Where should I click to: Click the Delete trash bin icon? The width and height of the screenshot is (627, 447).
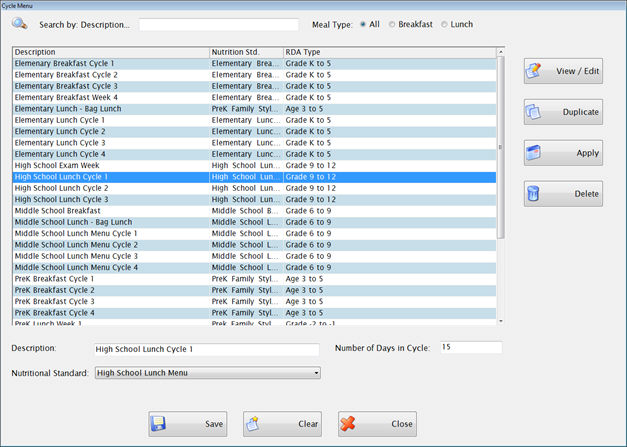tap(536, 194)
